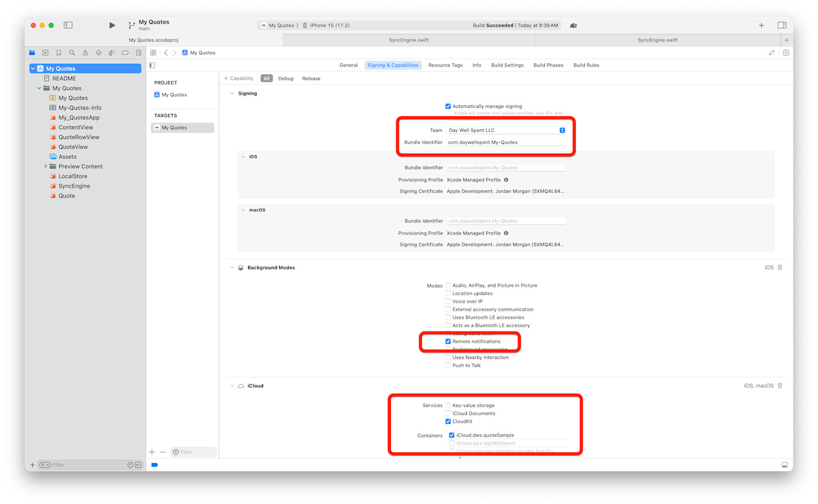Show related items grid icon

tap(153, 53)
